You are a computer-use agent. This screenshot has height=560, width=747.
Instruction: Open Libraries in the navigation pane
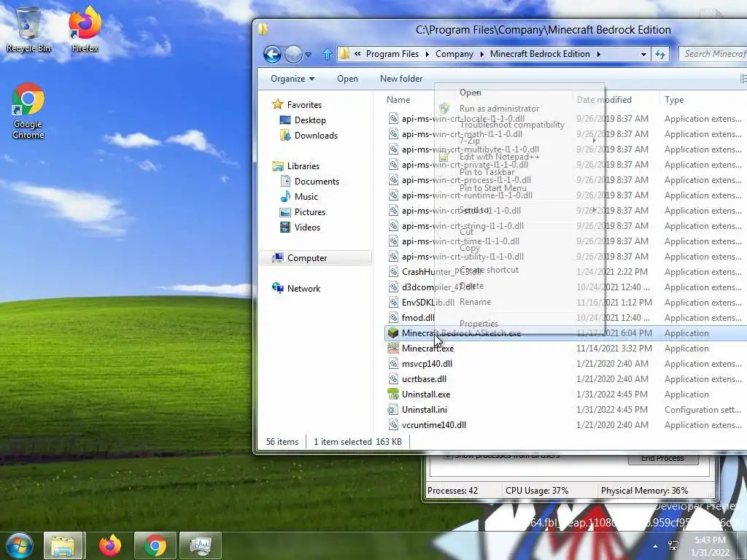pyautogui.click(x=303, y=166)
